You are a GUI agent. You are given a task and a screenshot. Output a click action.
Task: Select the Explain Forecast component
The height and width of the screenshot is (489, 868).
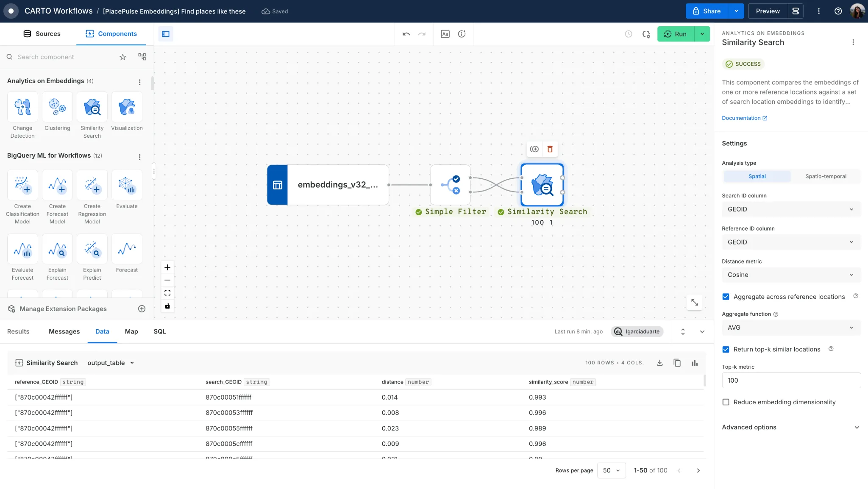(57, 249)
